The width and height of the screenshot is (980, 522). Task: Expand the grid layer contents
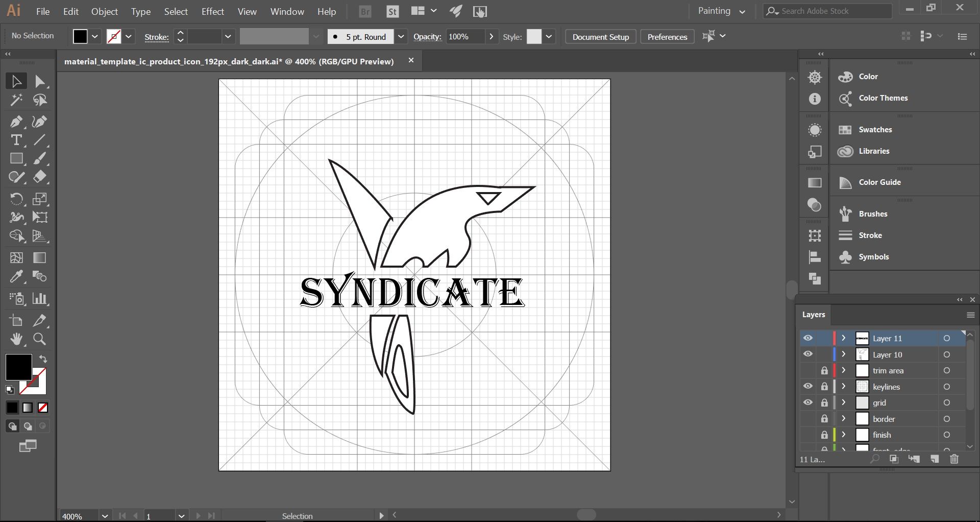tap(844, 402)
